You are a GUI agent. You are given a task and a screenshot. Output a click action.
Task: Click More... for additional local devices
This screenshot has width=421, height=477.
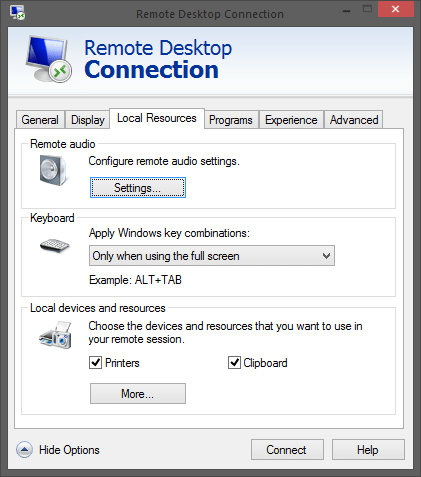[138, 394]
